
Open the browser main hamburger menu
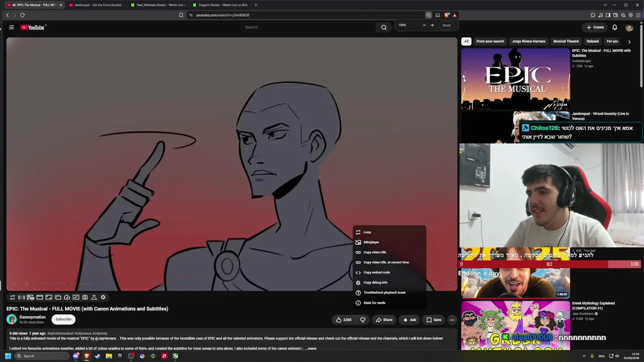638,15
